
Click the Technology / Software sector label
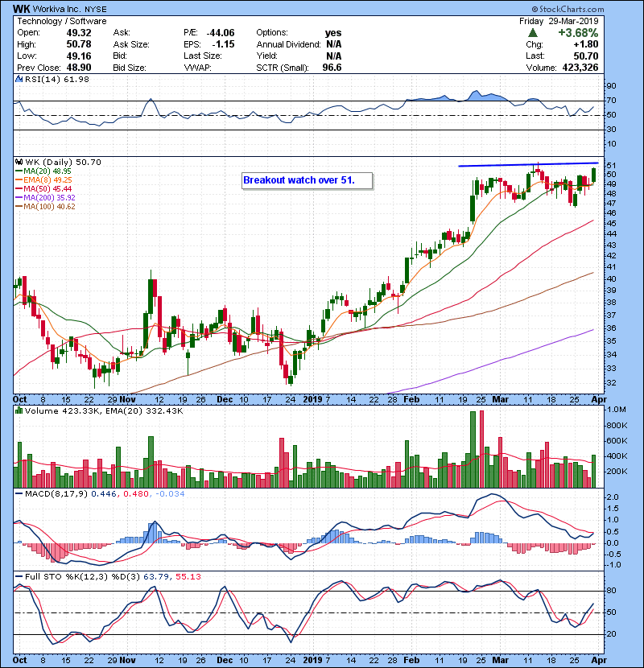62,21
